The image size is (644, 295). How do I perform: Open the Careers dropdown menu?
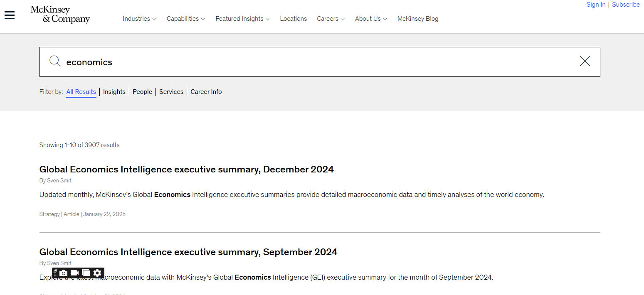point(331,19)
